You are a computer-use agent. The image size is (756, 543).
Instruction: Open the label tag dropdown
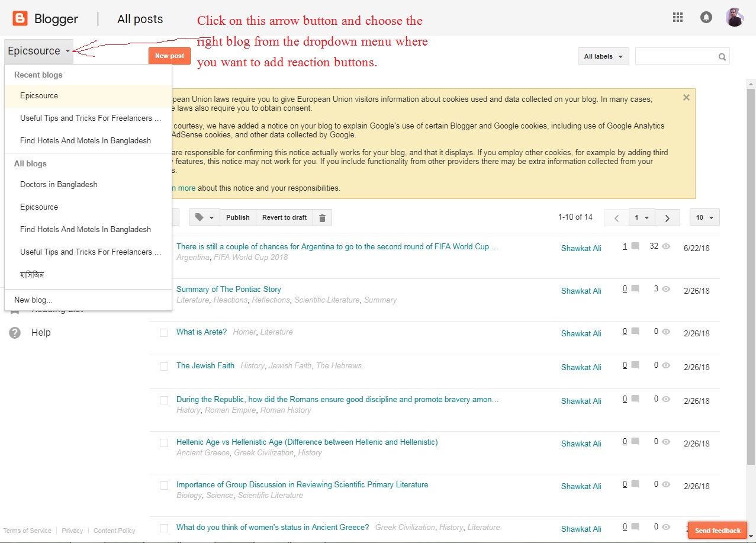coord(204,217)
